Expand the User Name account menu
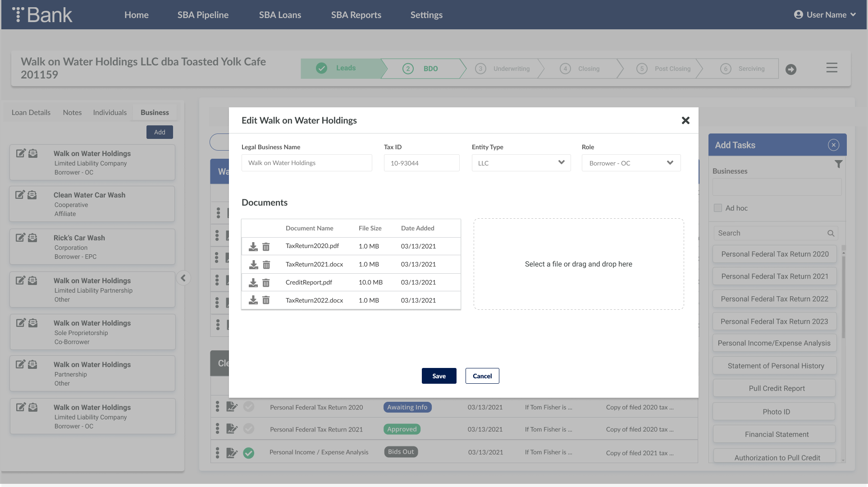The height and width of the screenshot is (487, 868). (825, 15)
